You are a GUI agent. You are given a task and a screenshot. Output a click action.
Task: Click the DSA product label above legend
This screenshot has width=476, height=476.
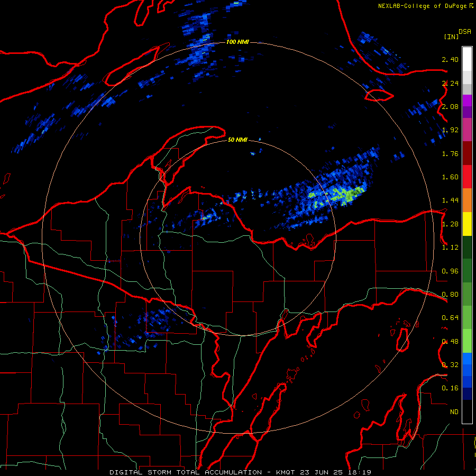(465, 32)
